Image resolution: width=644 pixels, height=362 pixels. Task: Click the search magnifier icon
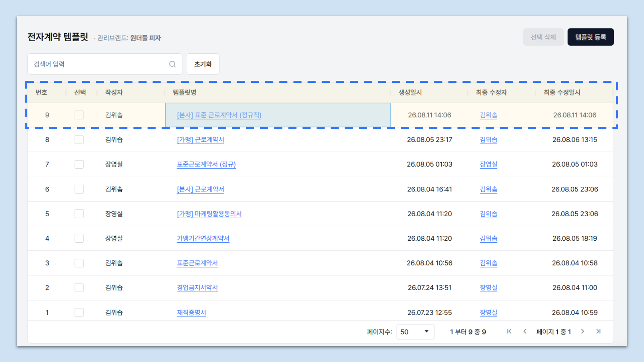click(x=172, y=64)
